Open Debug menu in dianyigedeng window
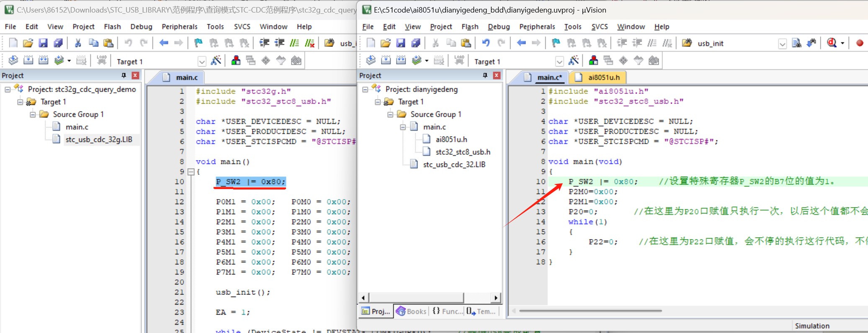 click(x=499, y=27)
